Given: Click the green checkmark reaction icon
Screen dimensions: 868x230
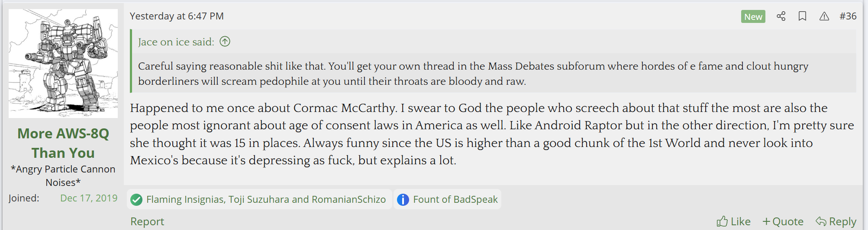Looking at the screenshot, I should tap(136, 200).
